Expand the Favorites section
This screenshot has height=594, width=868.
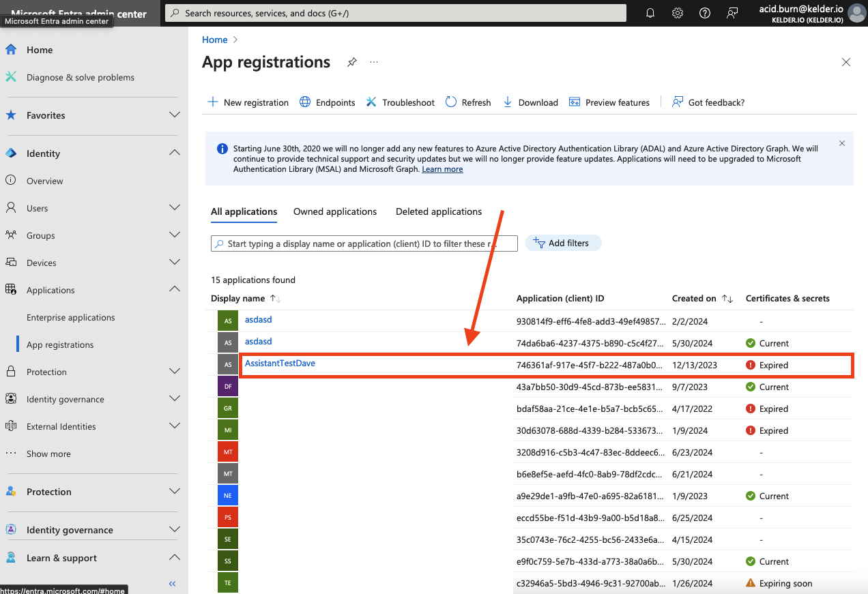tap(175, 115)
